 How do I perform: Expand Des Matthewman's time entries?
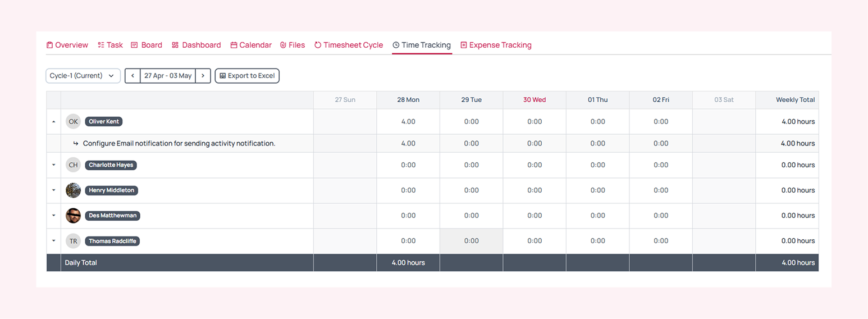pos(54,216)
